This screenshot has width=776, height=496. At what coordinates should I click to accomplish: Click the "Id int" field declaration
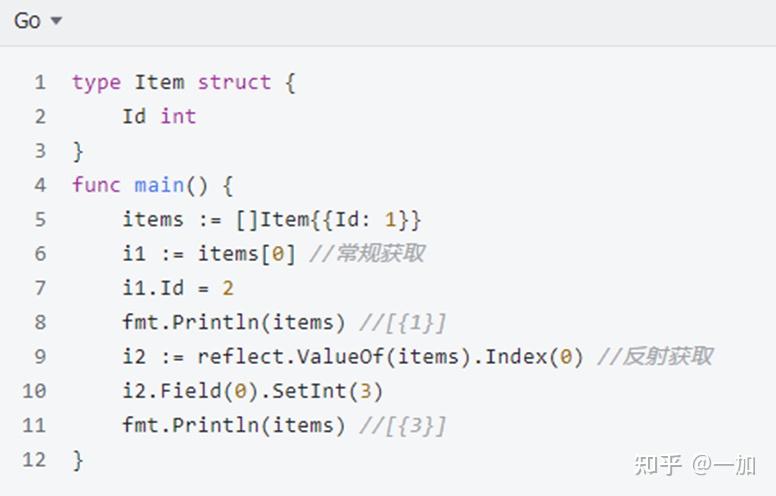tap(159, 116)
